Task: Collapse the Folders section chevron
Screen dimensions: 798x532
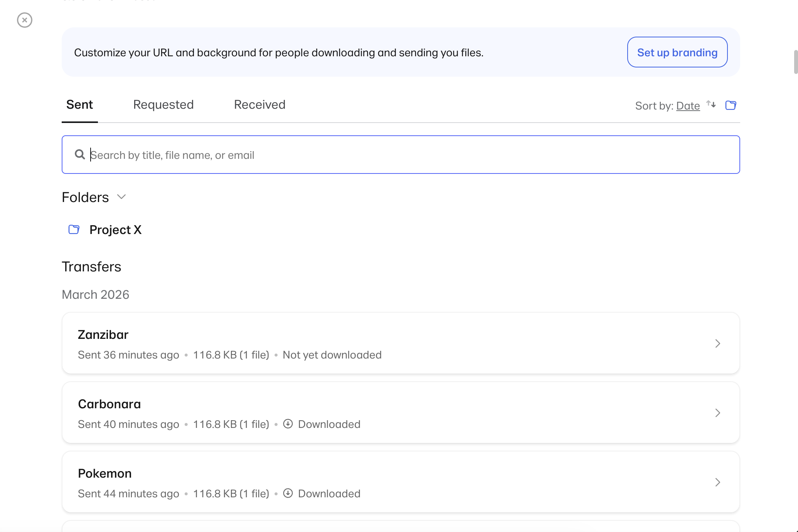Action: [121, 197]
